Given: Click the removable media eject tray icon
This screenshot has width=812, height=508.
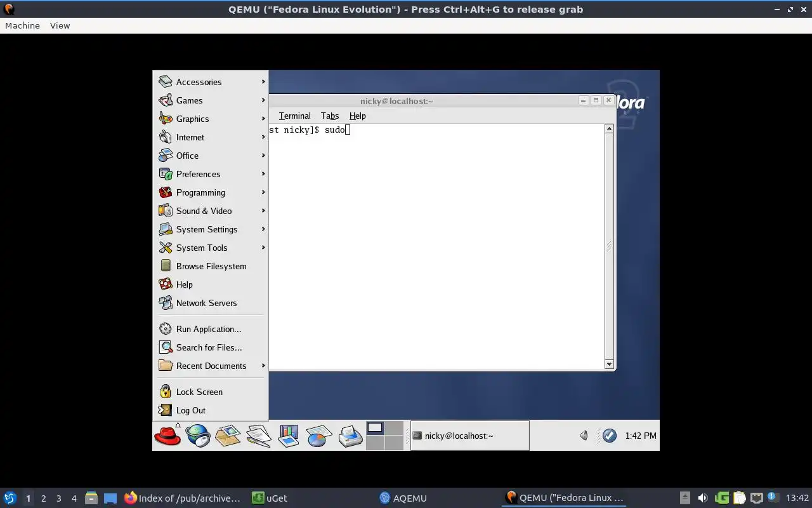Looking at the screenshot, I should click(685, 498).
